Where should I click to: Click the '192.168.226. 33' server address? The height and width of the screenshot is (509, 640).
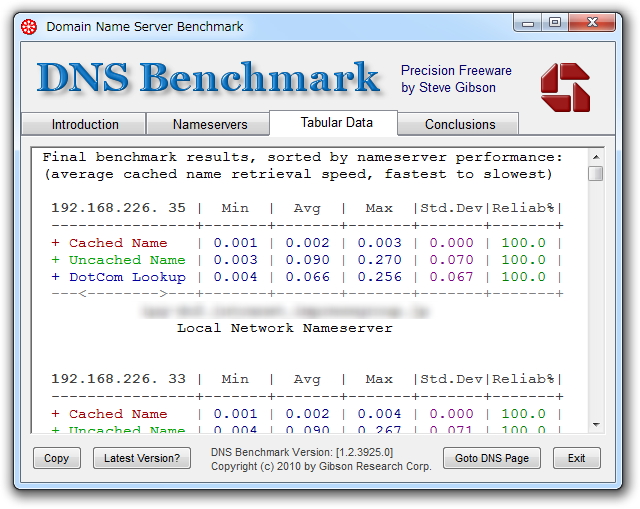tap(118, 379)
